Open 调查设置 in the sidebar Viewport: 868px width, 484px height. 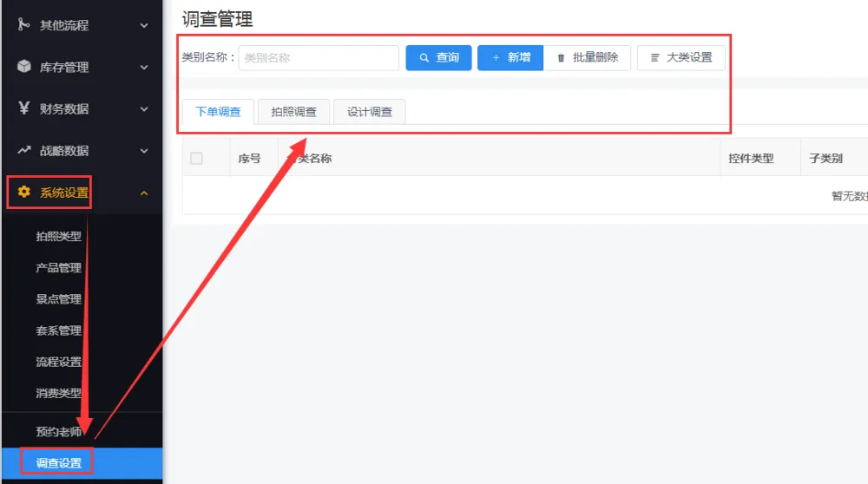pos(59,463)
